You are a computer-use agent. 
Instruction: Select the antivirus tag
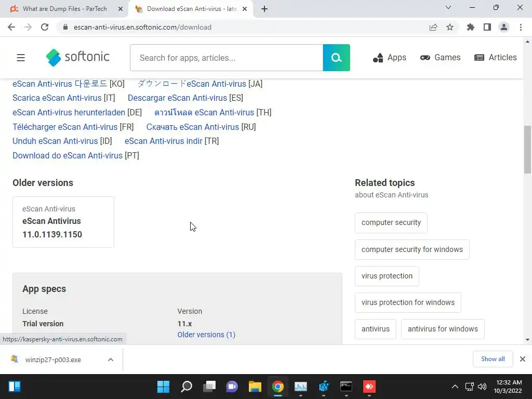point(375,329)
